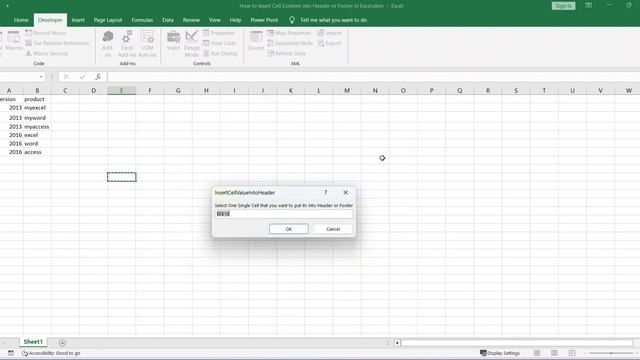Switch to Normal view icon

[537, 353]
